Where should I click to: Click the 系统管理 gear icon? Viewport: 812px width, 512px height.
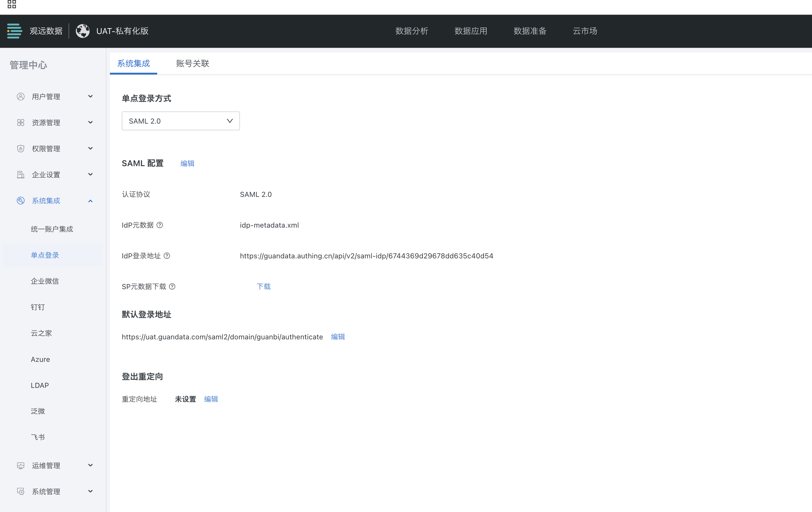[x=21, y=492]
